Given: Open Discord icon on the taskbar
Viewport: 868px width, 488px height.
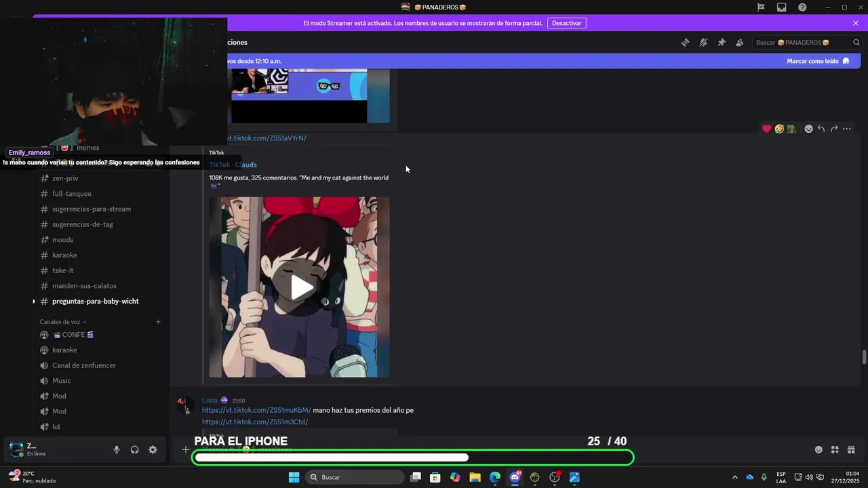Looking at the screenshot, I should (x=515, y=477).
